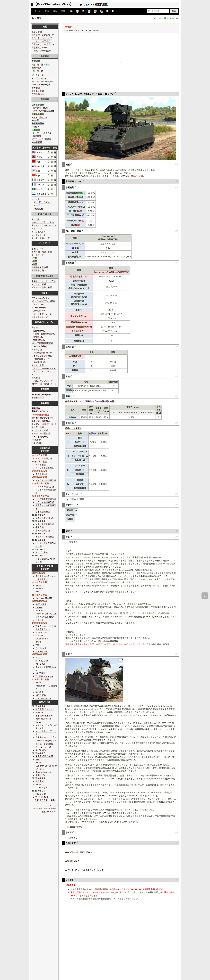Open the PvEヘリコプターバトル sidebar link
210x980 pixels.
[x=43, y=223]
